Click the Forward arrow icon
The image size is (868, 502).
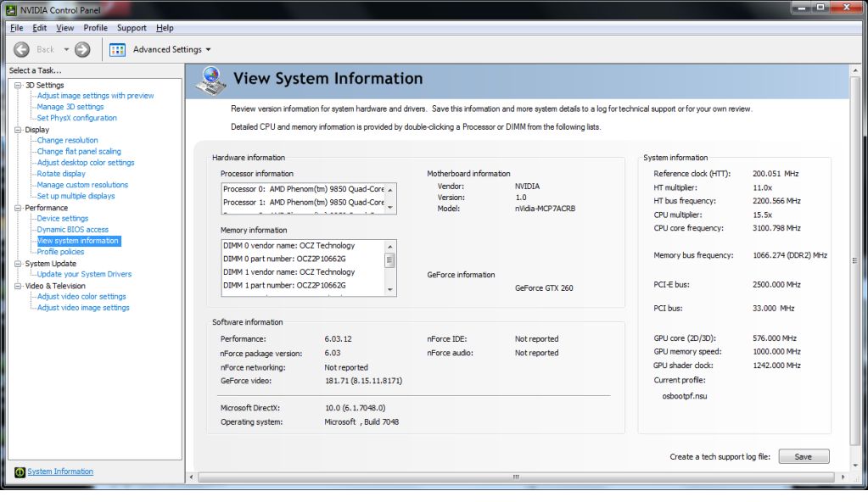tap(82, 50)
